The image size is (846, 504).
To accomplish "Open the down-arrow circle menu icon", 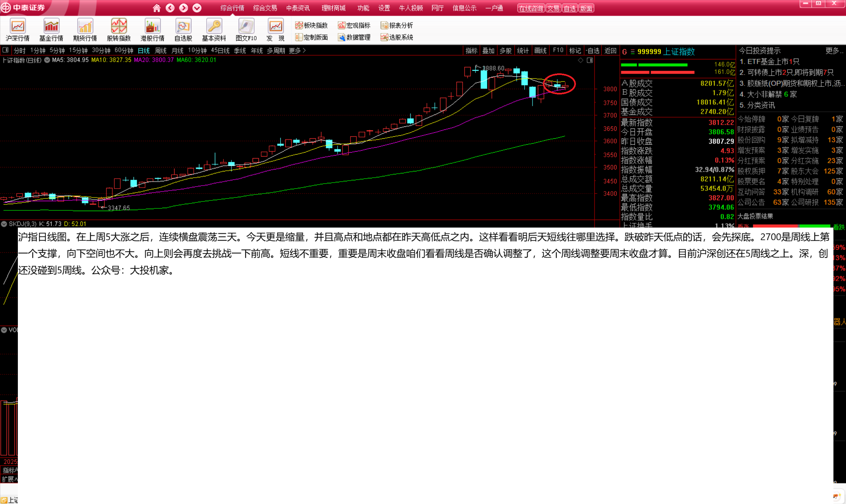I will 197,8.
